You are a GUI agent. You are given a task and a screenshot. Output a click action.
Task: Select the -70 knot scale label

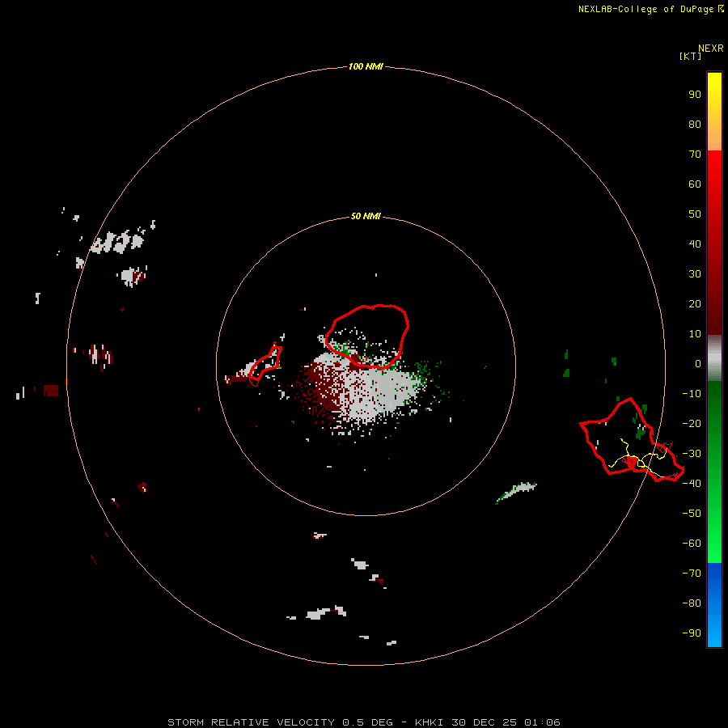[x=692, y=573]
